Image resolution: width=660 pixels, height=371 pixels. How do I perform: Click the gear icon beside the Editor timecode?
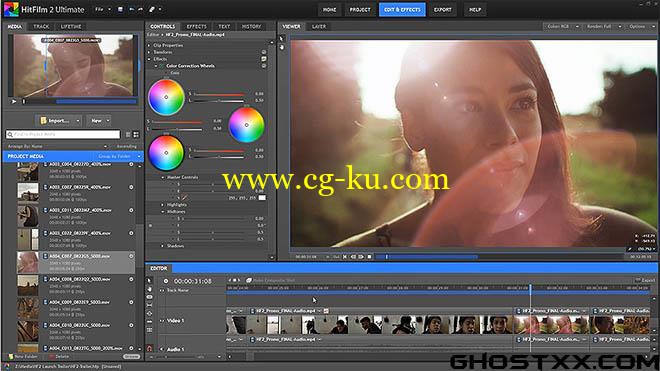point(166,281)
